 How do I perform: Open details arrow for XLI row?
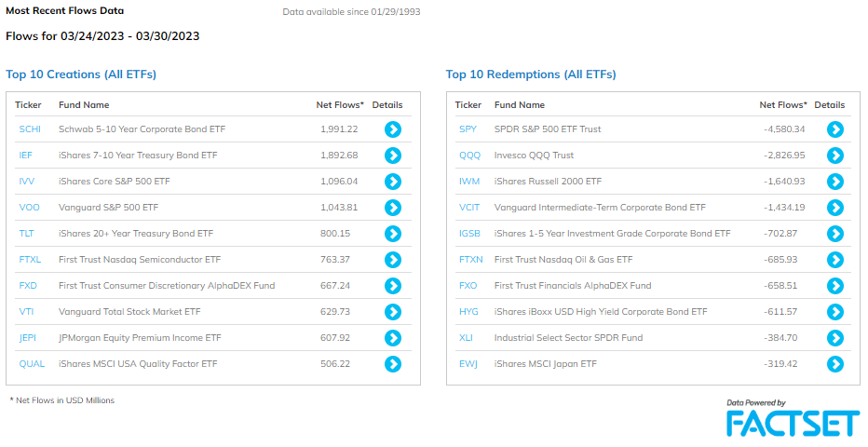click(835, 338)
